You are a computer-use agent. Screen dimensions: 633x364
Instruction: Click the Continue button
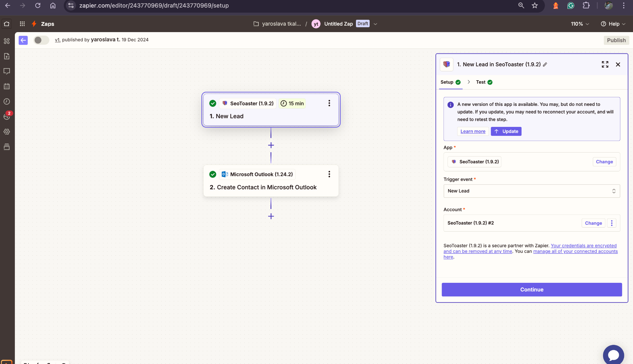pos(532,290)
